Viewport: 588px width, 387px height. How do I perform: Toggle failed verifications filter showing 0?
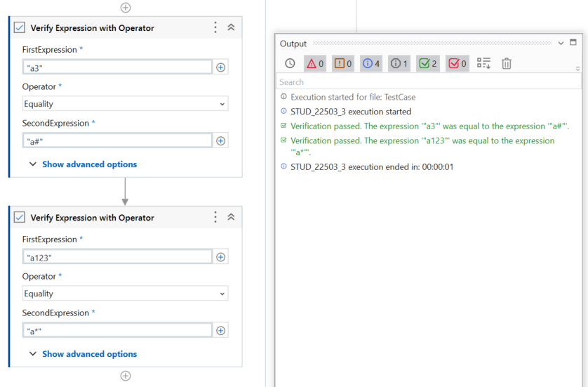[x=457, y=63]
